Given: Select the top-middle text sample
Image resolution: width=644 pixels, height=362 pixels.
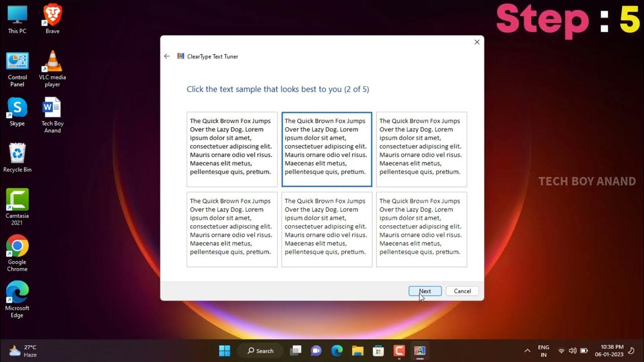Looking at the screenshot, I should [327, 149].
